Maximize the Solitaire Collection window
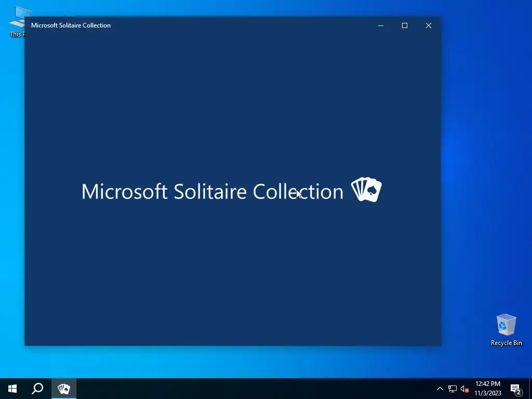 point(404,25)
